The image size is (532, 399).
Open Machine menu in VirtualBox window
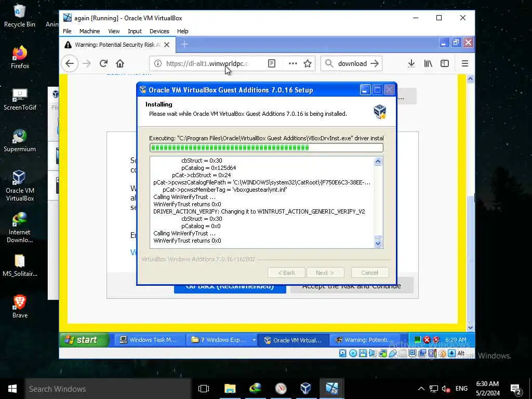coord(89,31)
